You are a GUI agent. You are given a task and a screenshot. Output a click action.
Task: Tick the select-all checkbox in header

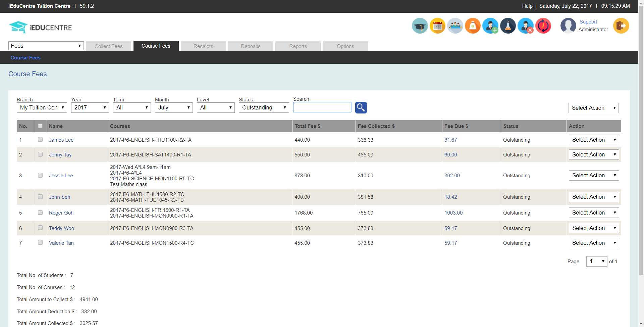click(x=40, y=126)
